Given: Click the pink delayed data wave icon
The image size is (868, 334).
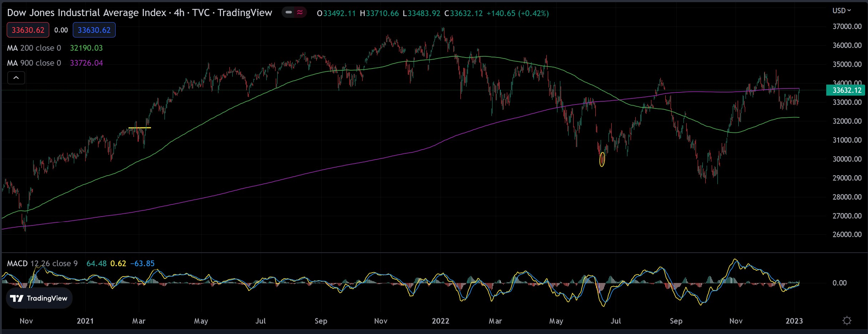Looking at the screenshot, I should click(300, 12).
